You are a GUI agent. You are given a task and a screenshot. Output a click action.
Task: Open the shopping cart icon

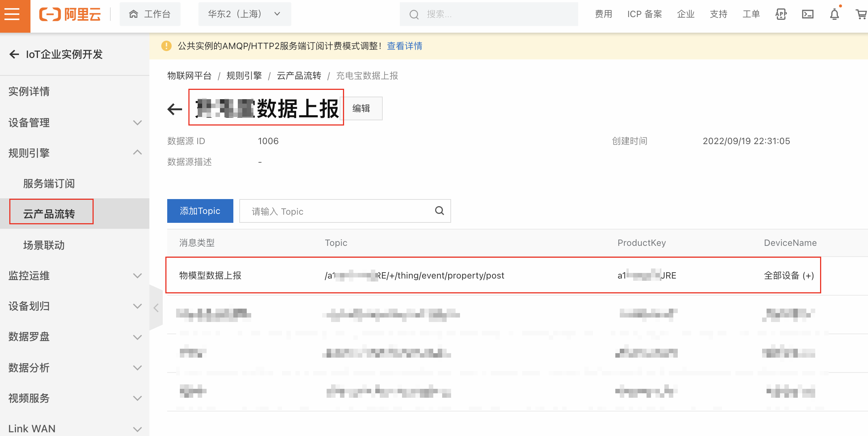coord(861,14)
